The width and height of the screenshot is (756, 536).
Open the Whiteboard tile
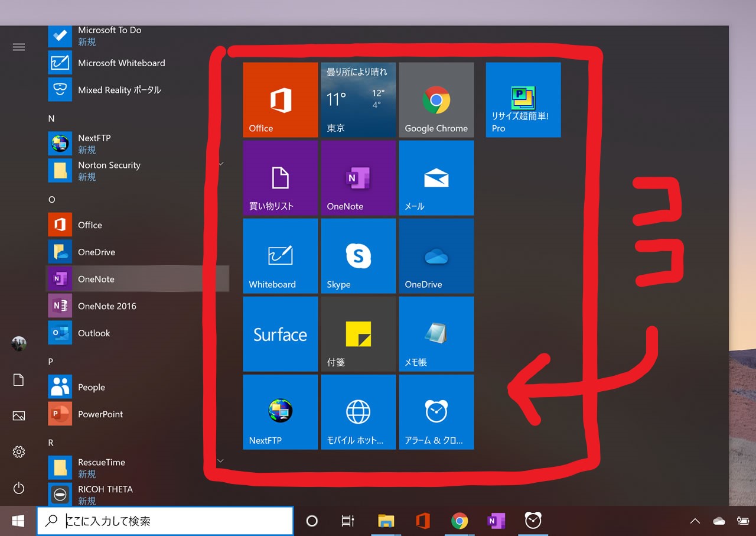pyautogui.click(x=280, y=256)
